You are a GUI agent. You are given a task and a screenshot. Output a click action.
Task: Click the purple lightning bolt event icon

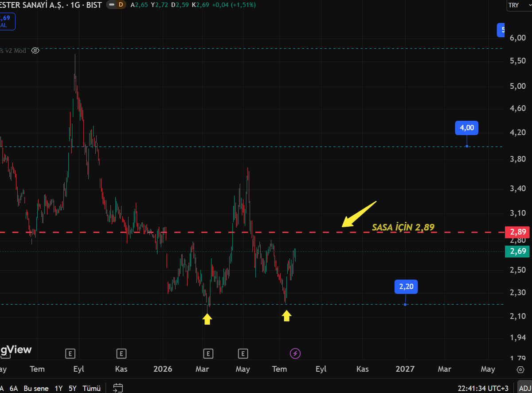click(x=295, y=354)
